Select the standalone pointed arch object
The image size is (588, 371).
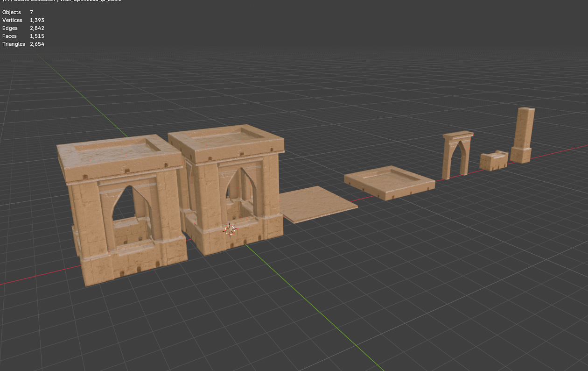pyautogui.click(x=457, y=155)
